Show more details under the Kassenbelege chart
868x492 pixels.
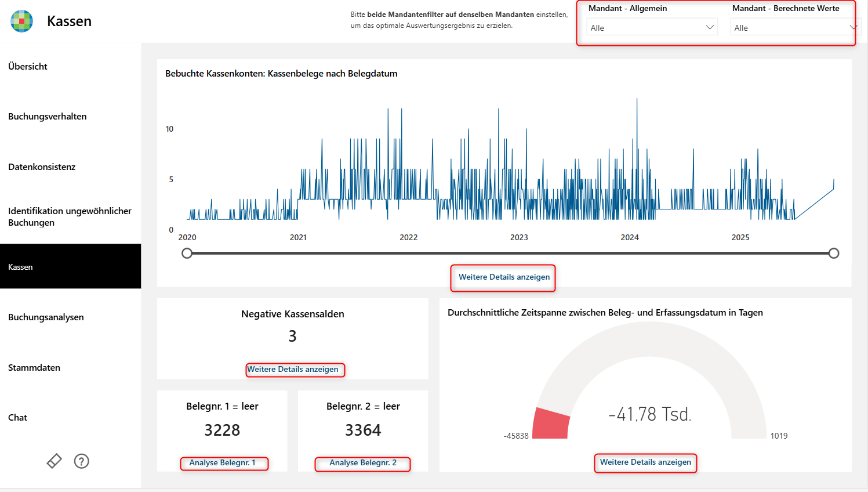[504, 277]
